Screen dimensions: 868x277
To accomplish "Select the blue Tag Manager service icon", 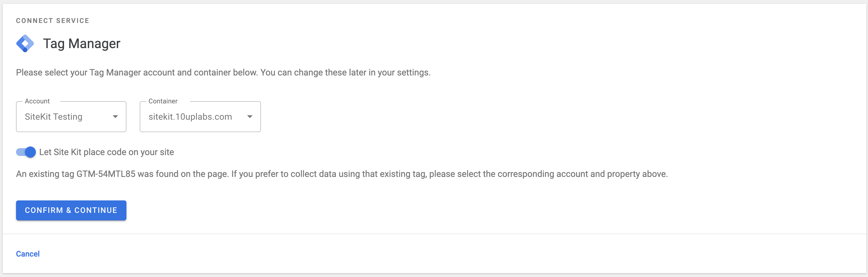I will pos(26,43).
